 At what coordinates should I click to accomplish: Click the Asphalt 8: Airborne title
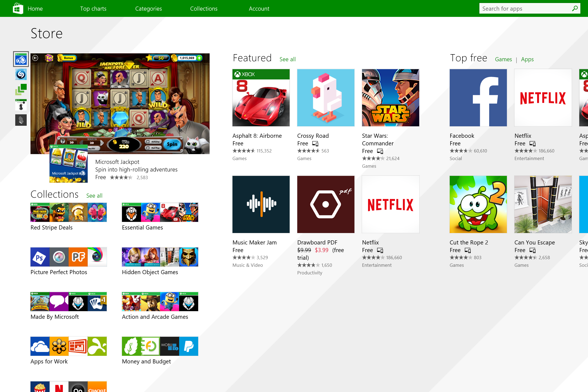(x=257, y=136)
